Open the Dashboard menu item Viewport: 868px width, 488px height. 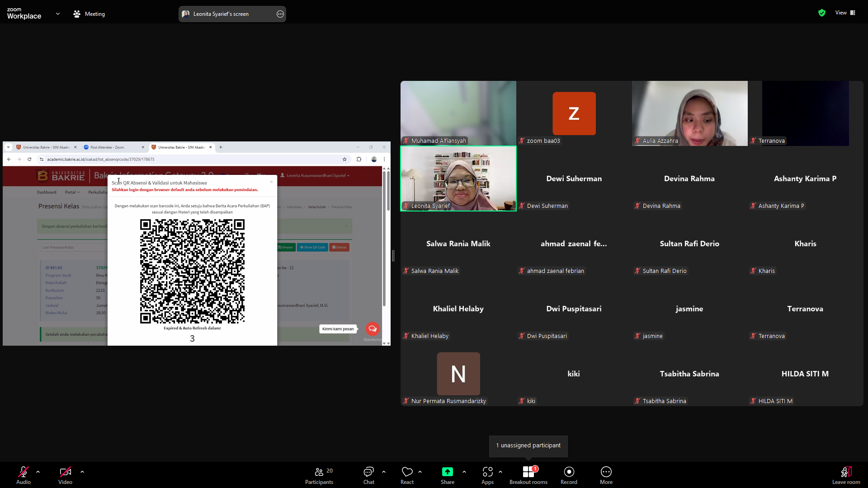click(x=47, y=192)
